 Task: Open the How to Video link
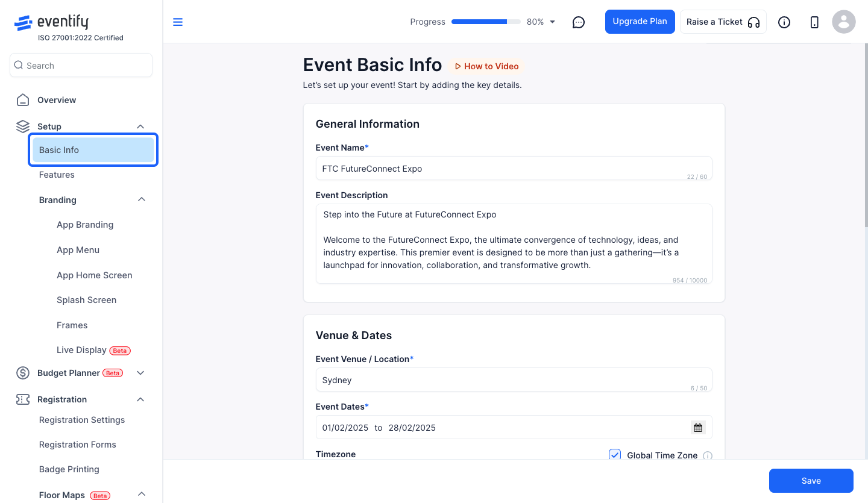486,66
